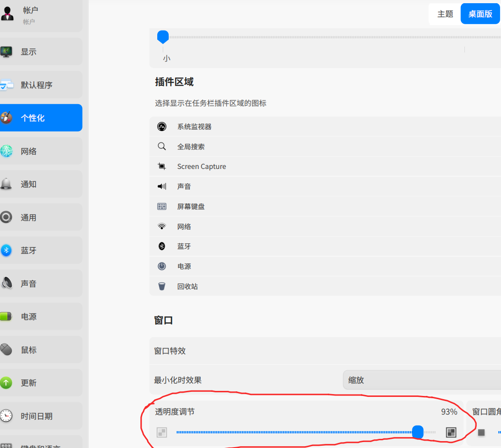Toggle maximum transparency with the right checker icon
This screenshot has width=501, height=448.
[x=451, y=432]
